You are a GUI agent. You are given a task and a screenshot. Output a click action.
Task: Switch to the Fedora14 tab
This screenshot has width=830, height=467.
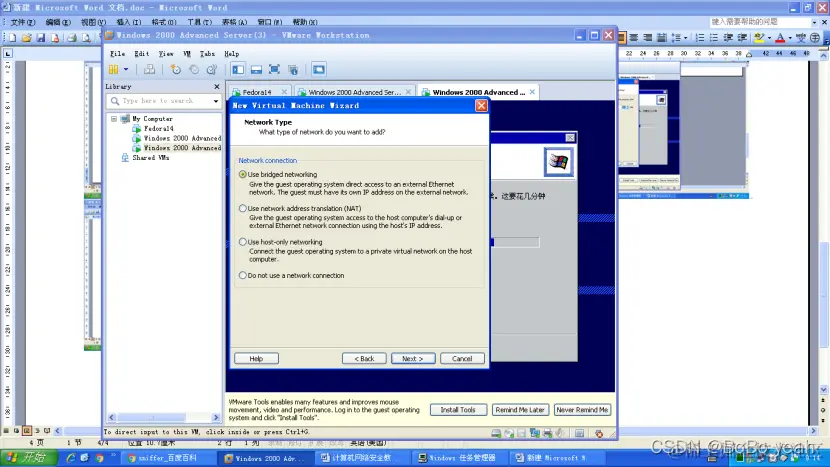[257, 92]
